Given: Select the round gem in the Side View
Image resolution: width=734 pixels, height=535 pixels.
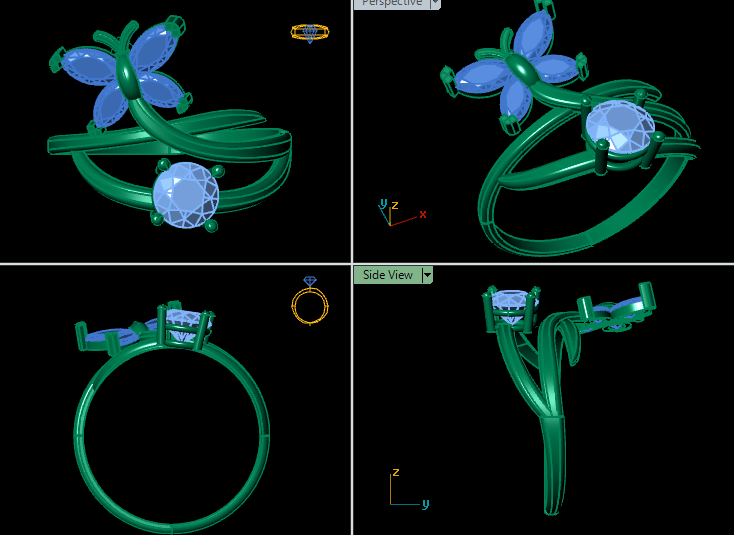Looking at the screenshot, I should pyautogui.click(x=510, y=302).
